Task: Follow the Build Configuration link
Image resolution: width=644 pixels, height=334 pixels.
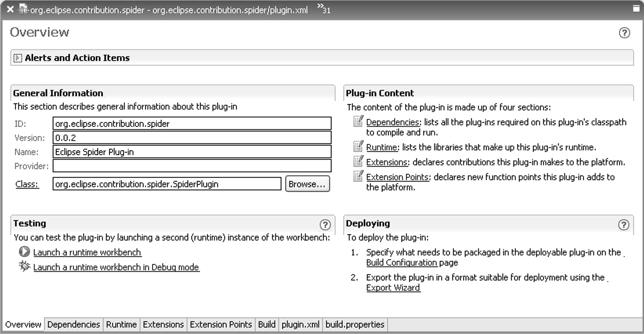Action: click(402, 263)
